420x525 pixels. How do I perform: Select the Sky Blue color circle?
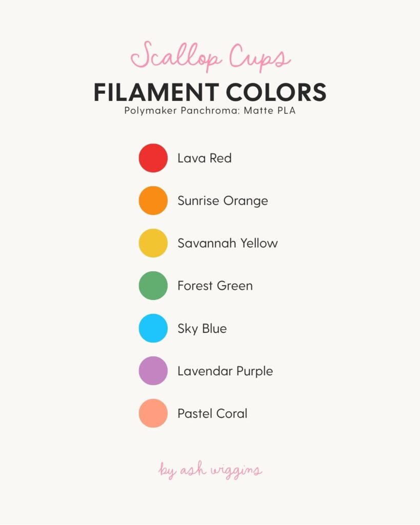click(x=153, y=328)
